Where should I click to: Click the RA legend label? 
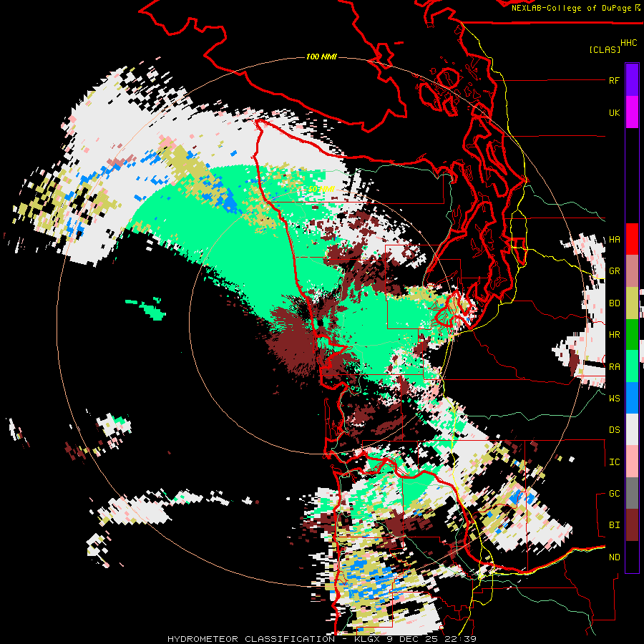[x=614, y=367]
